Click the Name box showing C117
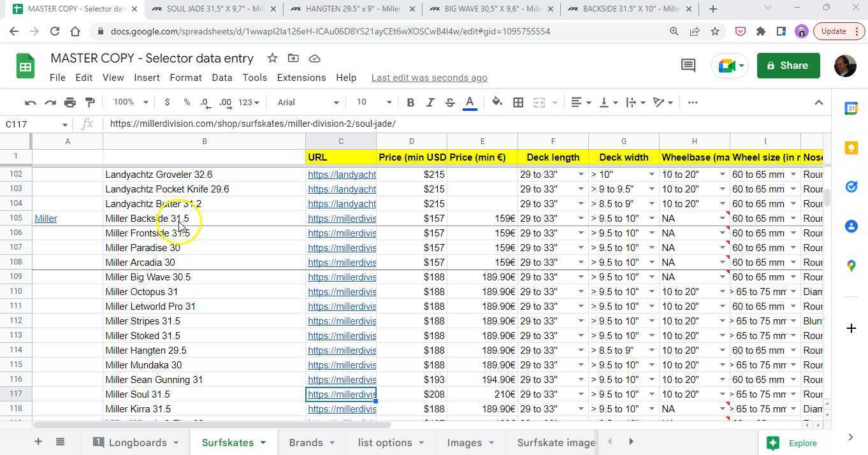Viewport: 868px width, 455px height. point(32,124)
